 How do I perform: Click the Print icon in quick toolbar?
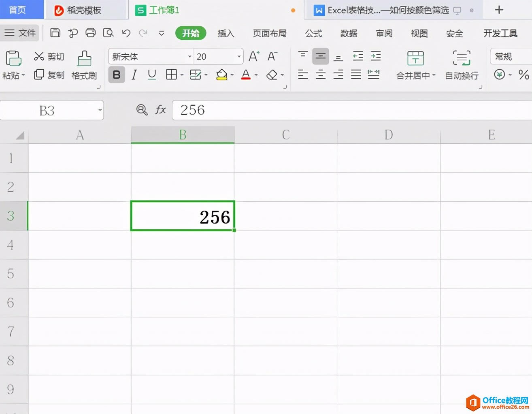pos(91,33)
